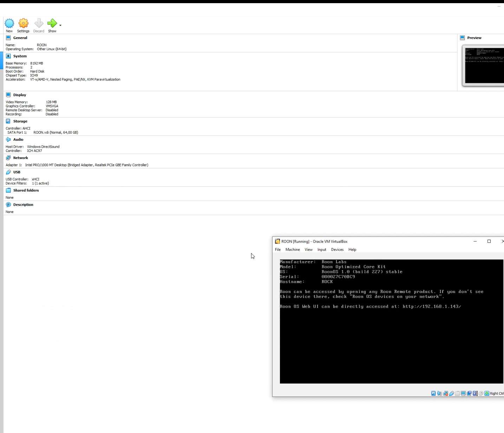Click the New virtual machine toolbar icon
The width and height of the screenshot is (504, 433).
(9, 23)
